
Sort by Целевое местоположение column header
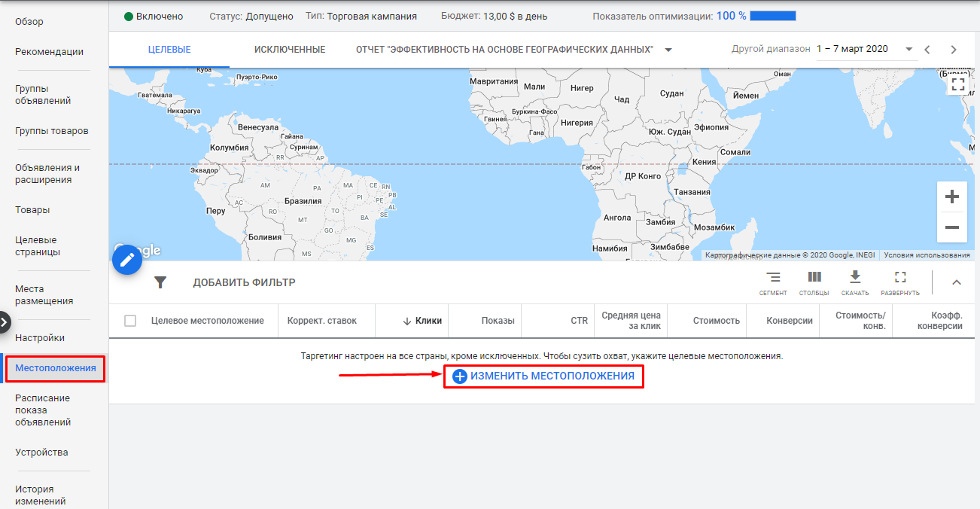point(208,321)
